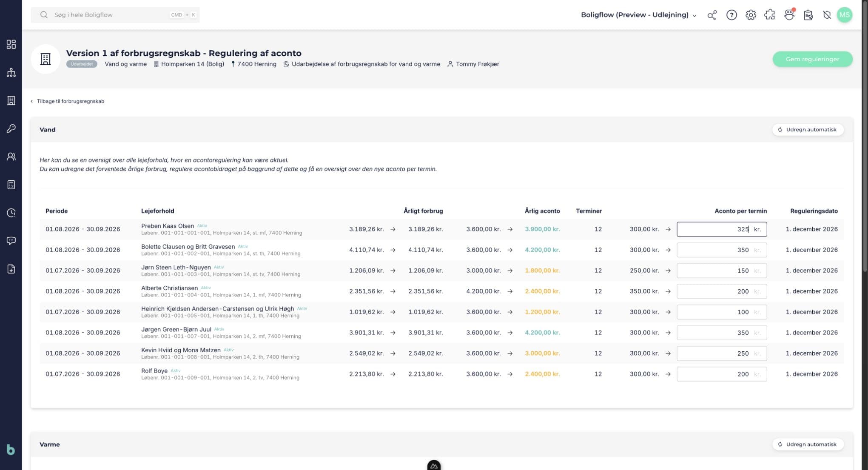Viewport: 868px width, 470px height.
Task: Open the clock report sidebar icon
Action: point(11,213)
